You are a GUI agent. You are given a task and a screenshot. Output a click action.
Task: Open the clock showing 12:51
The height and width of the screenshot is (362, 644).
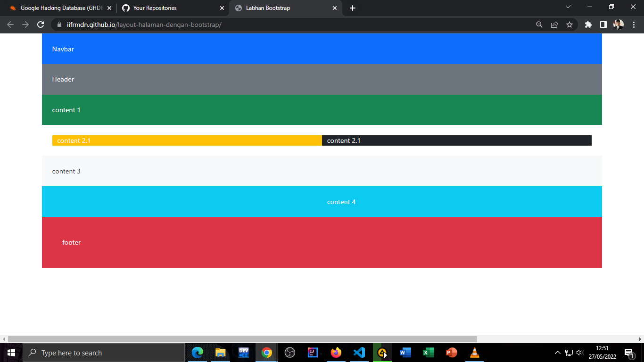click(602, 353)
